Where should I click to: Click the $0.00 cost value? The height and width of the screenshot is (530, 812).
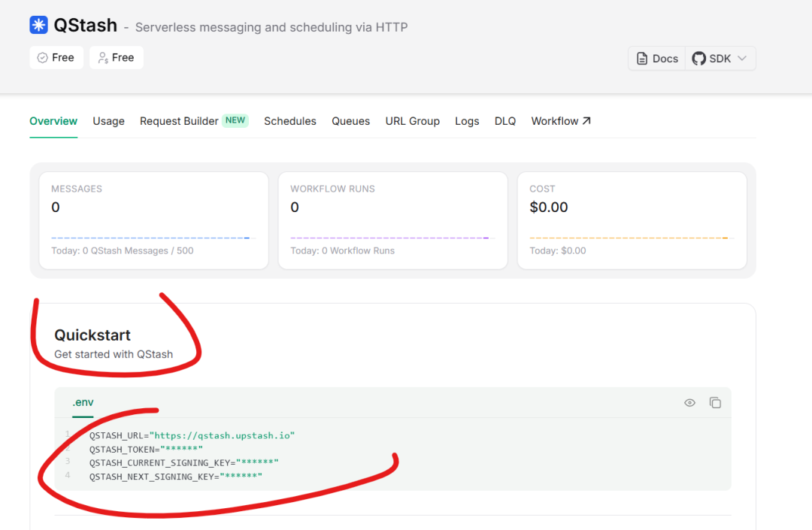point(549,207)
